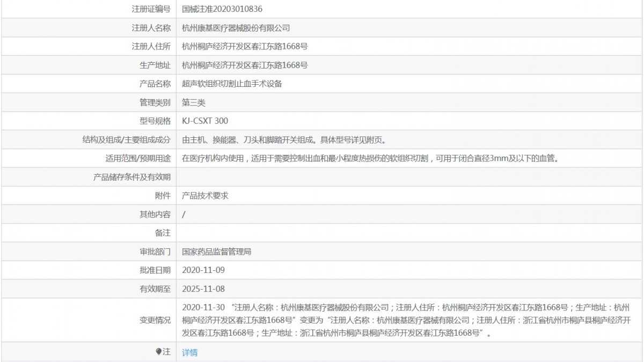Viewport: 644px width, 362px height.
Task: Click the 注册人名称 label
Action: coord(151,28)
